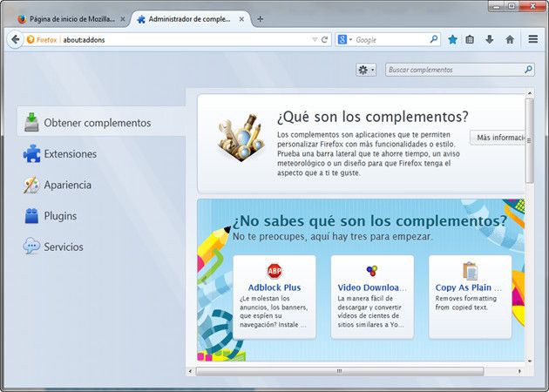This screenshot has width=549, height=392.
Task: Click the Copy As Plain Text clipboard icon
Action: click(470, 271)
